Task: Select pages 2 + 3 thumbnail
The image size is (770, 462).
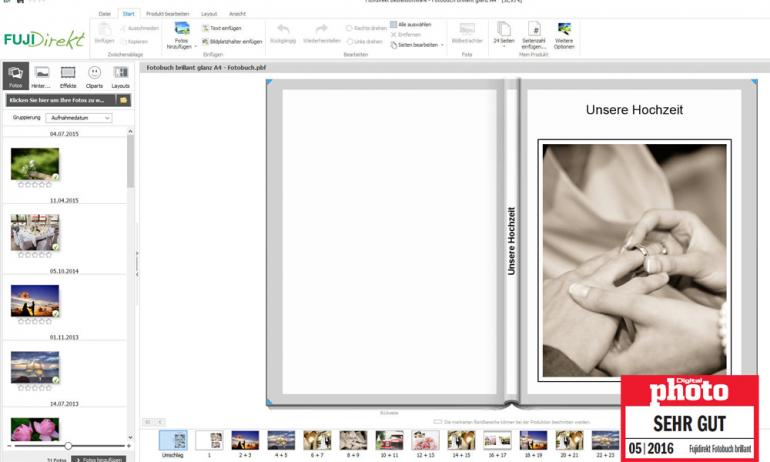Action: [245, 440]
